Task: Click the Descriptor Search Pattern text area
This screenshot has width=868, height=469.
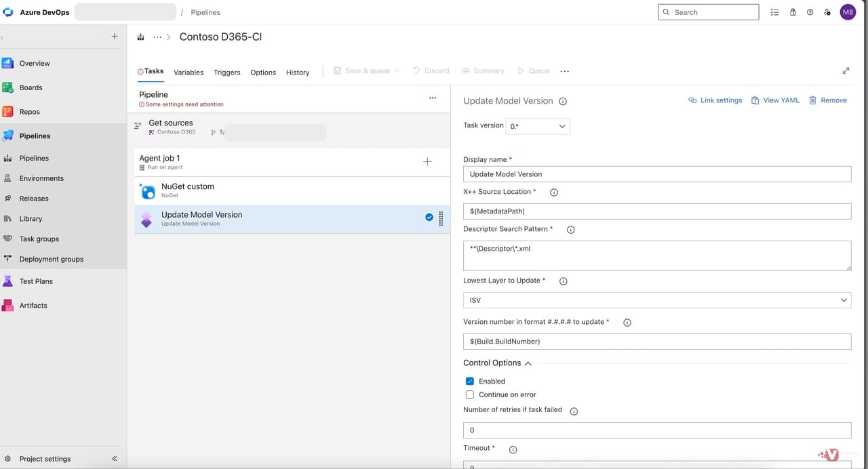Action: tap(657, 256)
